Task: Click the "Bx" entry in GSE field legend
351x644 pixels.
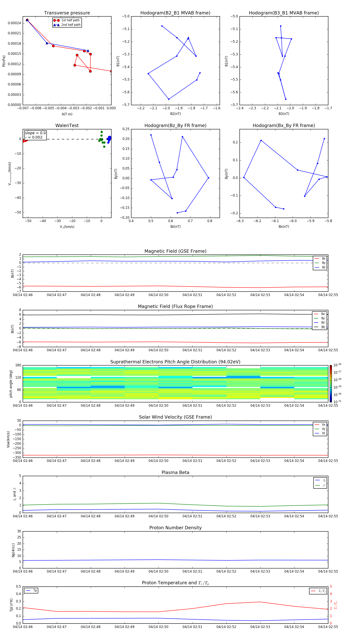Action: [320, 259]
